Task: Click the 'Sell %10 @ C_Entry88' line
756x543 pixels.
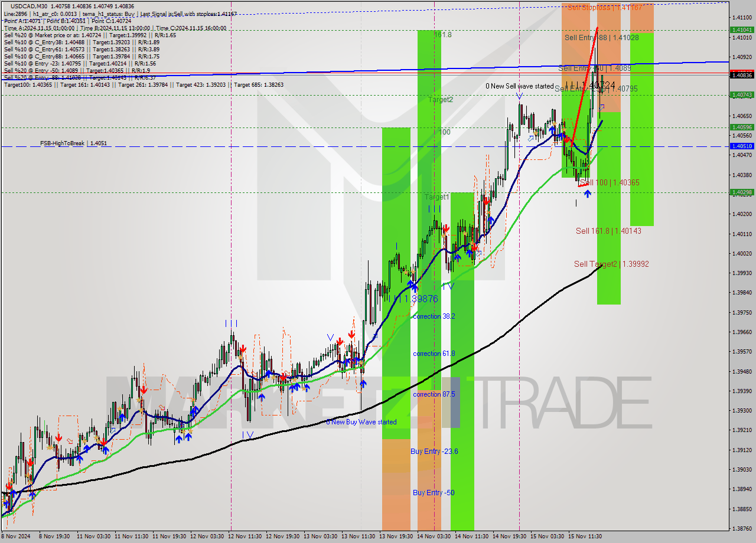Action: point(82,56)
